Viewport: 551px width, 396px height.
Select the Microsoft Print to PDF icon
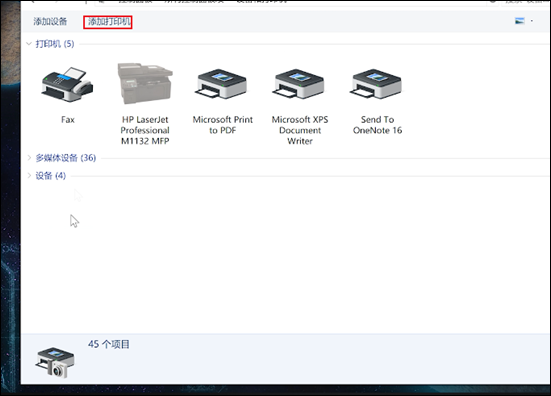[x=221, y=84]
